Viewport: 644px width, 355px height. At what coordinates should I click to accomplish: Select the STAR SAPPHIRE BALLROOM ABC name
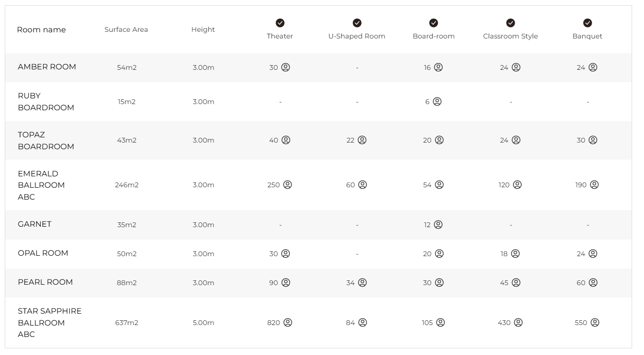click(49, 323)
